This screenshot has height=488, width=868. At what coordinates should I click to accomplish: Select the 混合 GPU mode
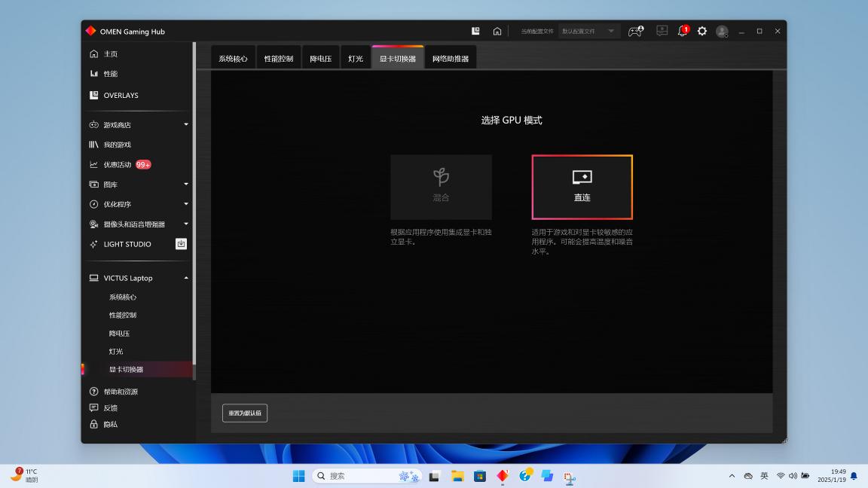441,187
